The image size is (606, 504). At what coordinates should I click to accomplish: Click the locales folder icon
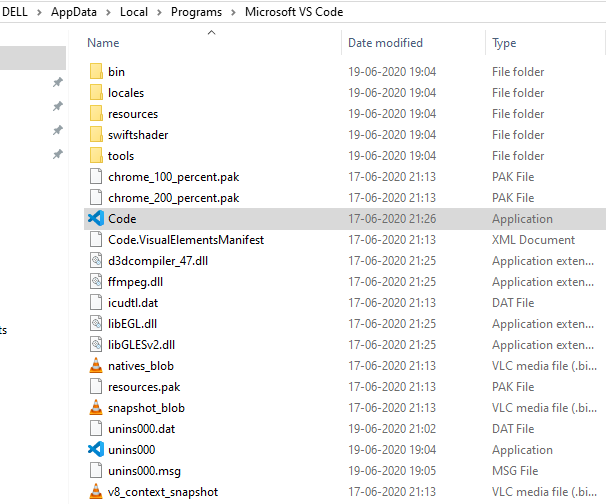(x=96, y=93)
